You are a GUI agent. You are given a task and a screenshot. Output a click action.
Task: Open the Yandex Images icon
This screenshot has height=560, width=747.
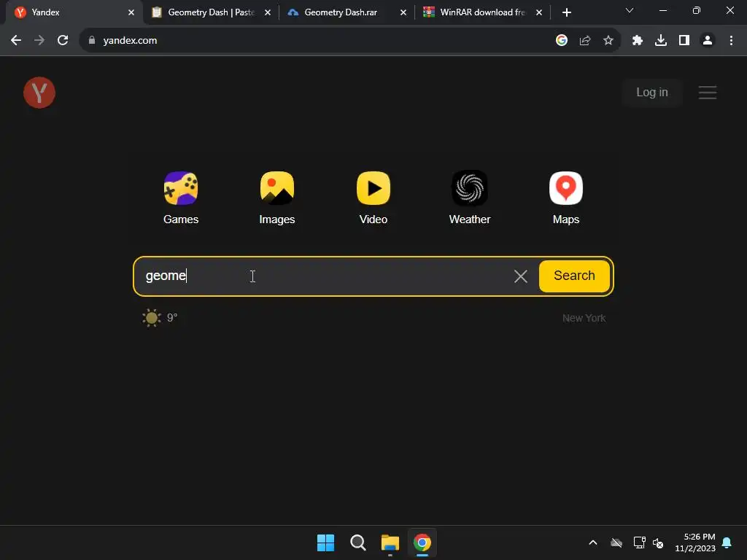276,188
